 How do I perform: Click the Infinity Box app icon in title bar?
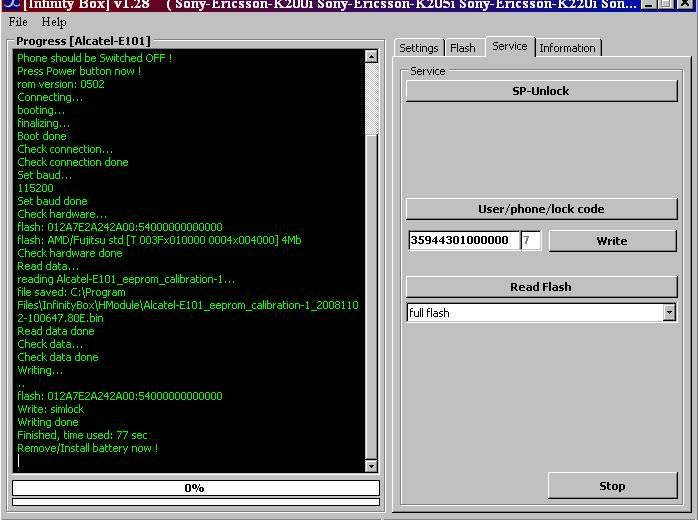point(8,4)
